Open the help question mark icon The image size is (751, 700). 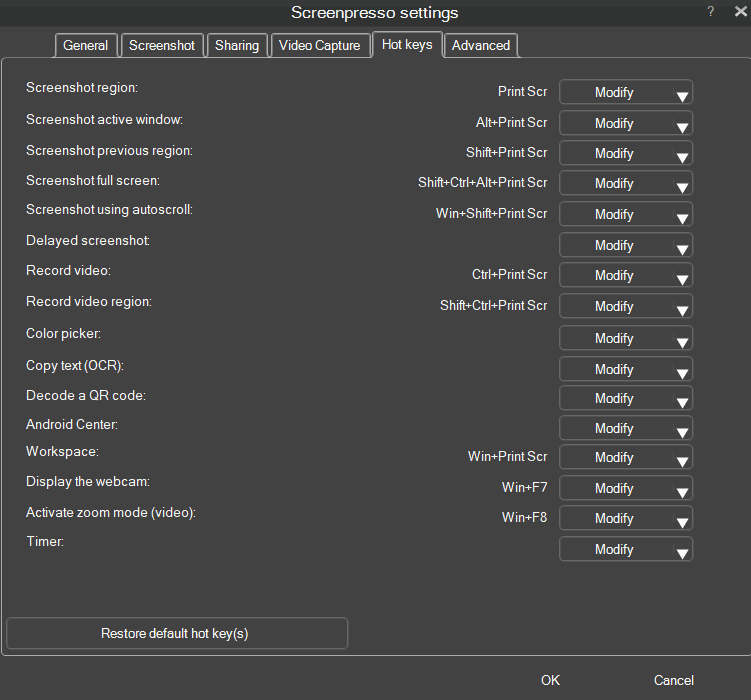[x=711, y=11]
